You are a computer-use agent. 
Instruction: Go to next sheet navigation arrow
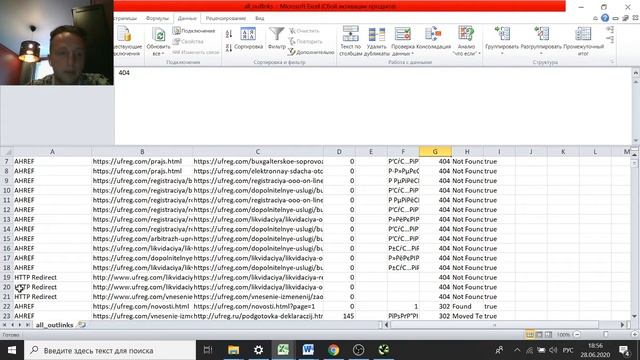click(x=20, y=325)
